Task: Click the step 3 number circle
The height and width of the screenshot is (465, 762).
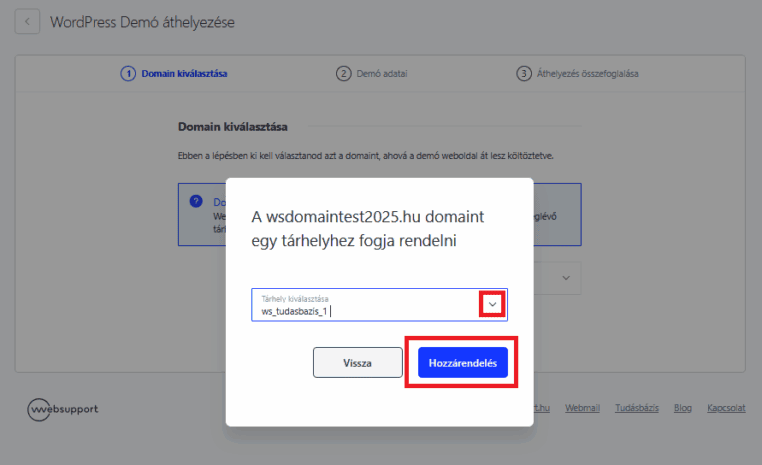Action: [524, 74]
